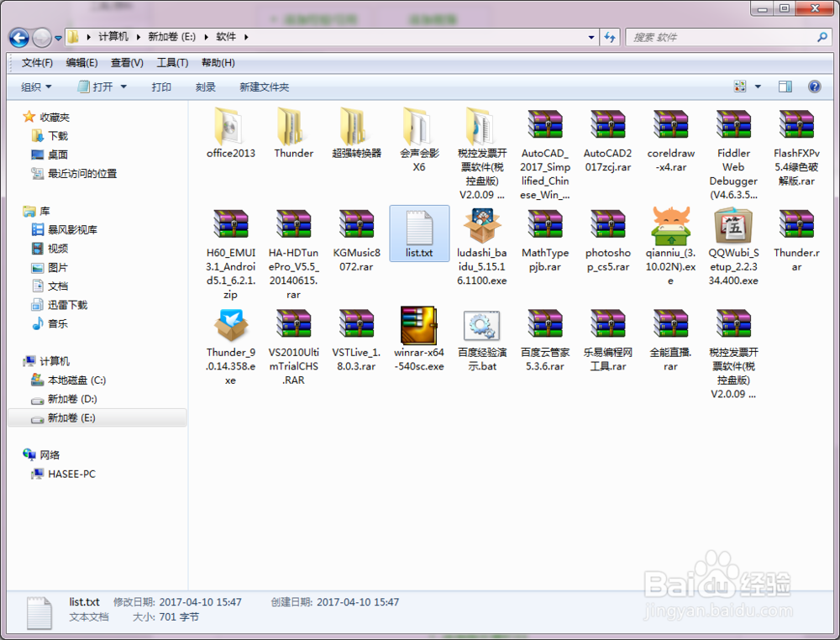This screenshot has width=840, height=640.
Task: Click the 打印 toolbar button
Action: tap(161, 87)
